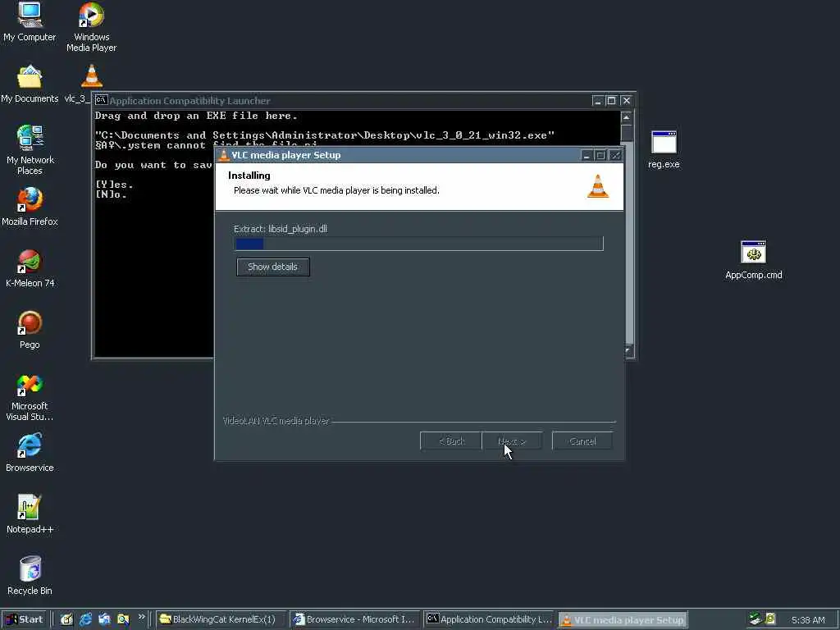
Task: Click the VLC cone in Setup title bar
Action: [224, 155]
